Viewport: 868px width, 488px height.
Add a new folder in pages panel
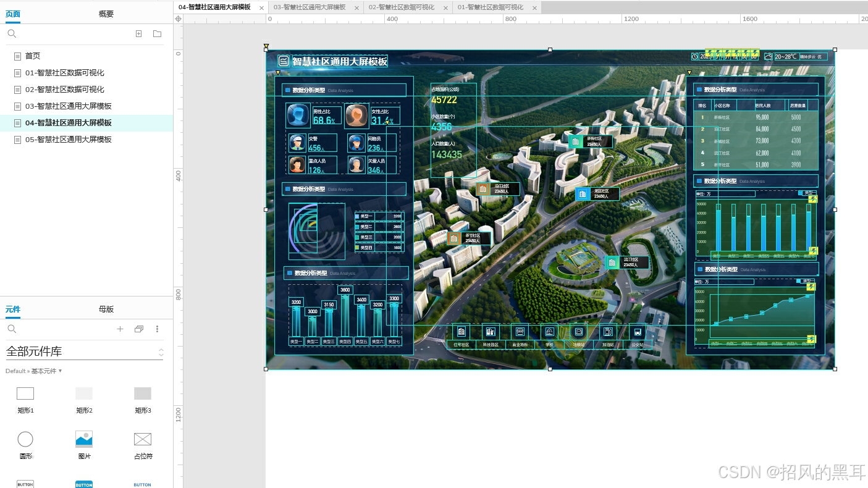(x=158, y=34)
